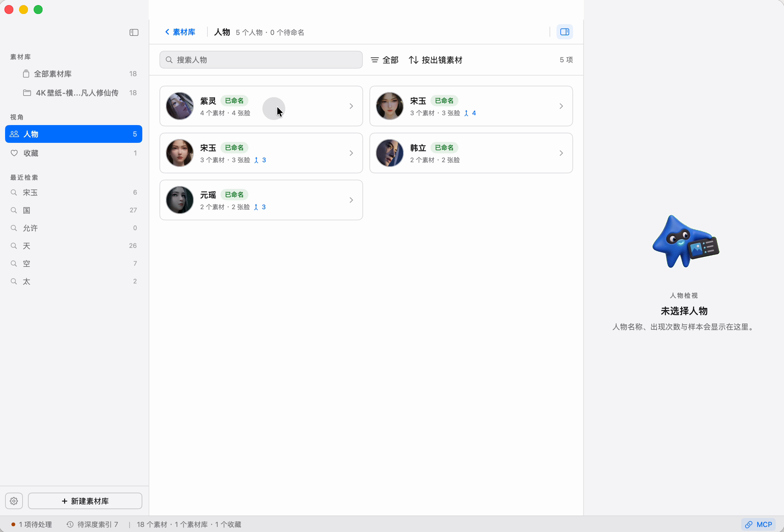Screen dimensions: 784x532
Task: Expand chevron of 宋玉 card with pose count 3
Action: pos(351,153)
